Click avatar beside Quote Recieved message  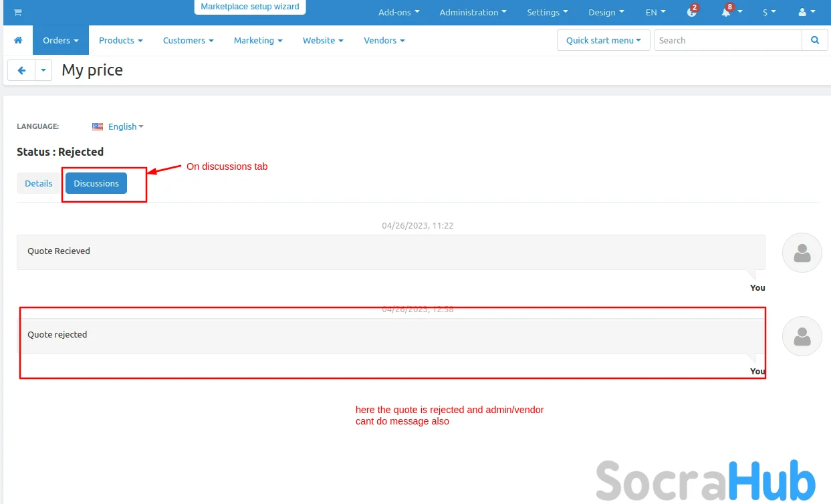(802, 253)
